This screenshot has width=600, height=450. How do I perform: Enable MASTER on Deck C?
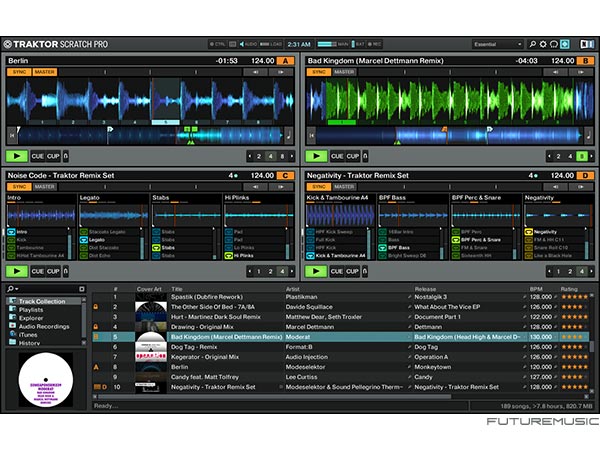pyautogui.click(x=44, y=187)
